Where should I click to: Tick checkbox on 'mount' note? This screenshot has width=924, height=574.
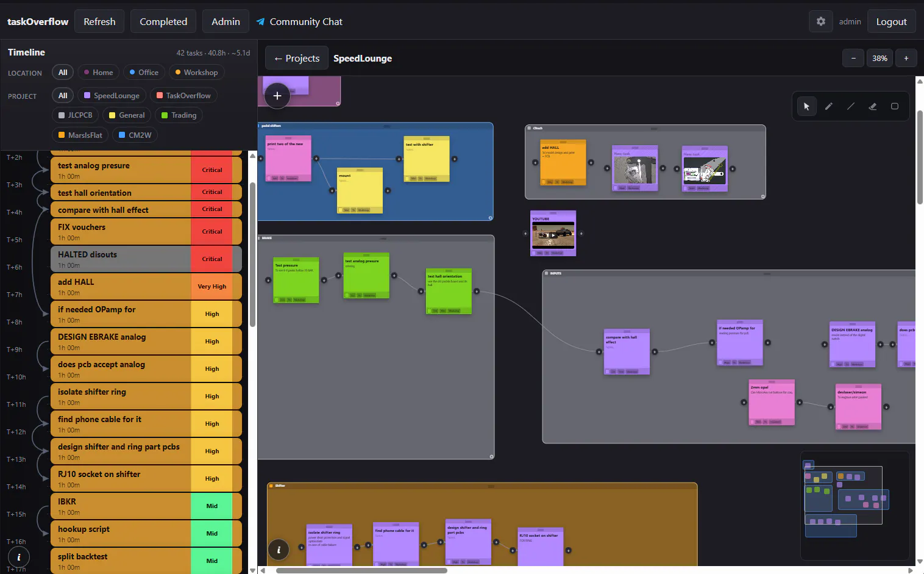click(340, 210)
